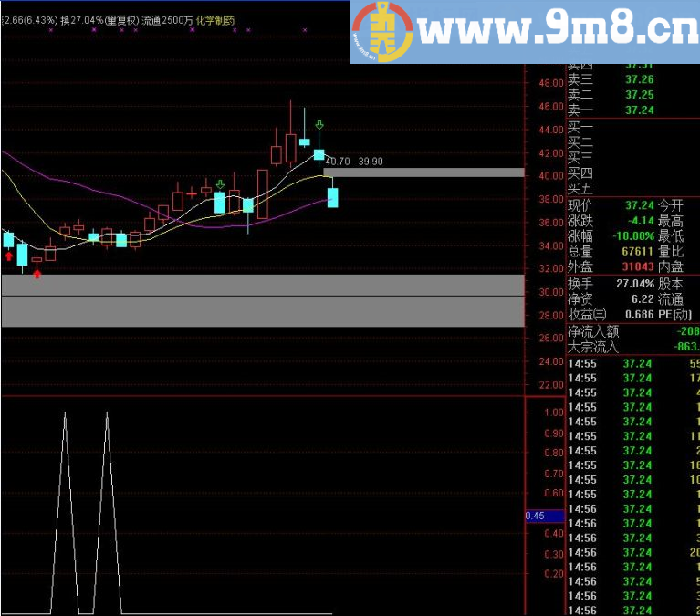Click the green down arrow near 38.00 candle
The width and height of the screenshot is (700, 616).
[220, 184]
